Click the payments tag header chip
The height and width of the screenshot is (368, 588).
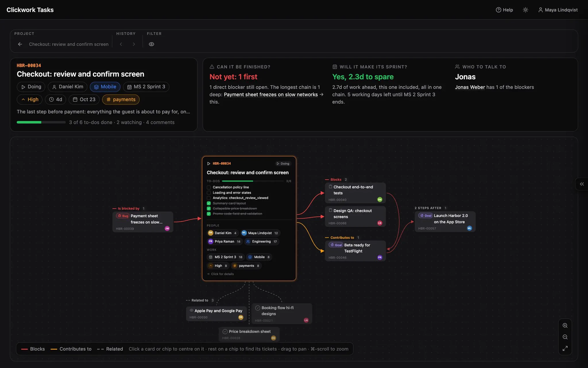coord(121,99)
